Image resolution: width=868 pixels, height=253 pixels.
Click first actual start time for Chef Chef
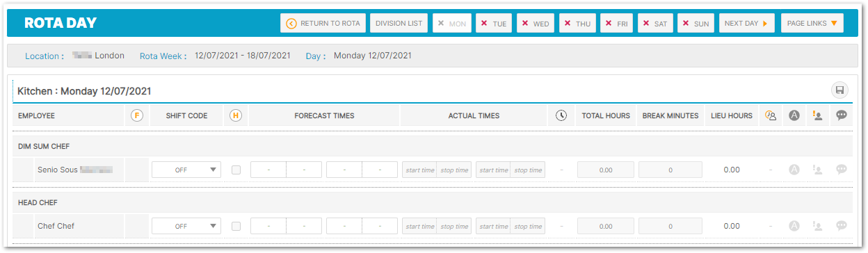(419, 227)
